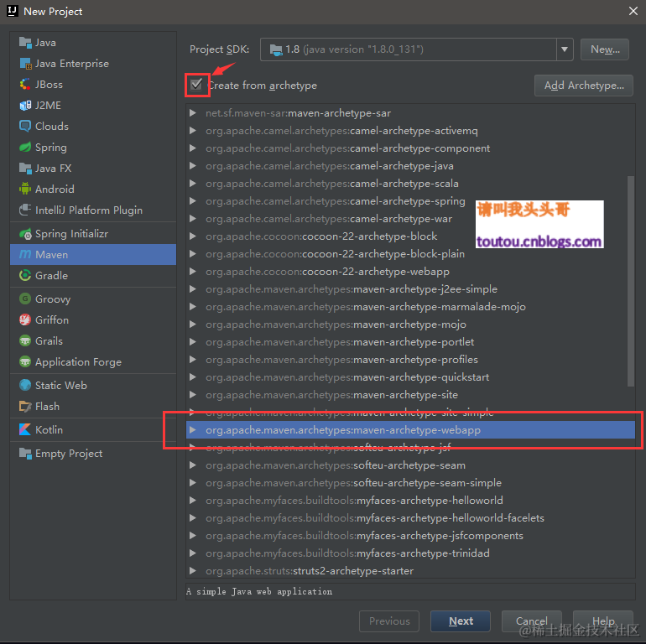Viewport: 646px width, 644px height.
Task: Select the J2ME icon
Action: coord(25,106)
